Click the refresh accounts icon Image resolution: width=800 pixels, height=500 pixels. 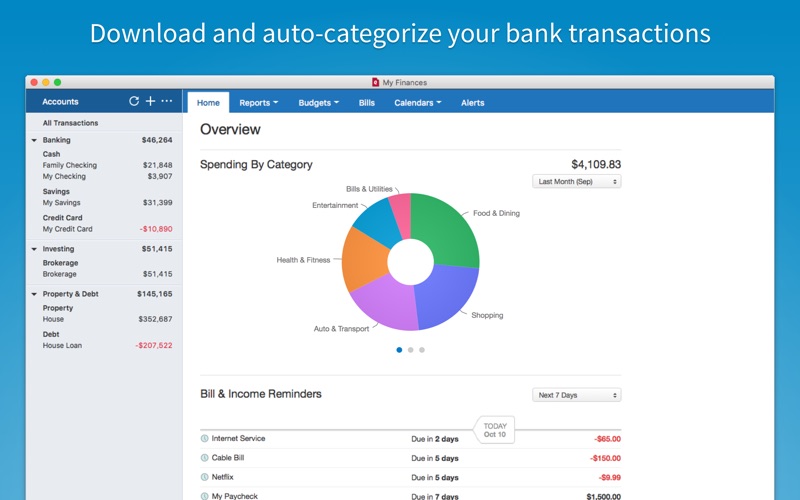(x=135, y=102)
